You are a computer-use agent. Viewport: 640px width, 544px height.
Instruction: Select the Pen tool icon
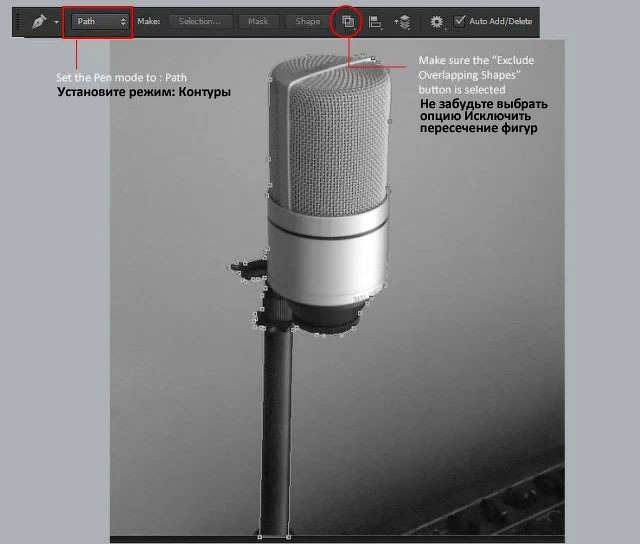(39, 21)
